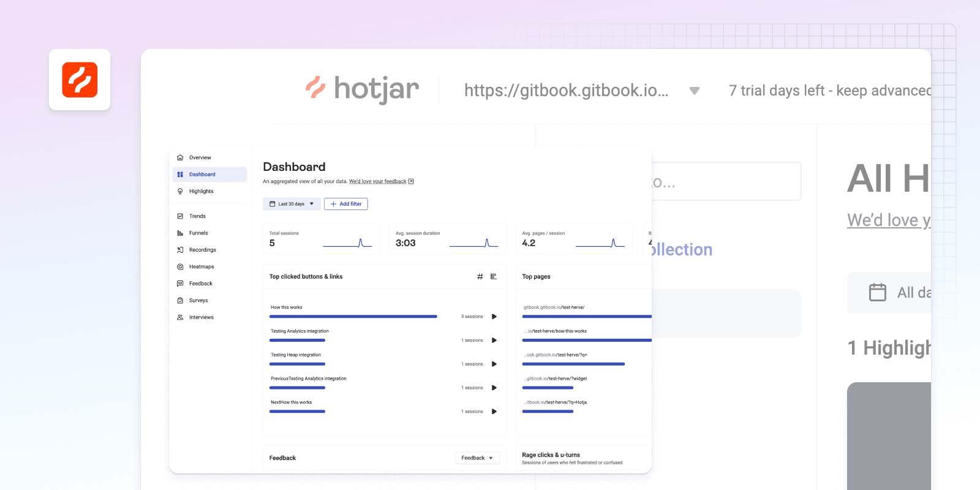The width and height of the screenshot is (980, 490).
Task: Open top page 'gitbook.gitbook.io/test-herve/'
Action: [554, 307]
